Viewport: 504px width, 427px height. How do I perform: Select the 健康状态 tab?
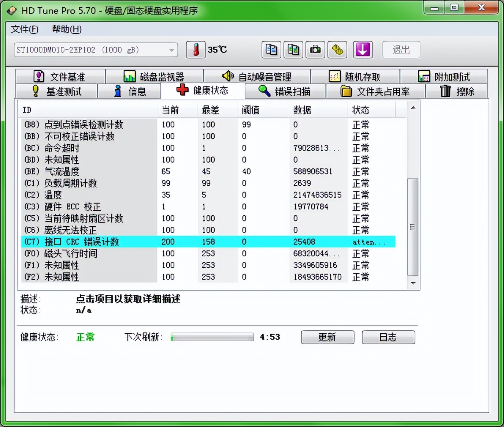click(203, 90)
